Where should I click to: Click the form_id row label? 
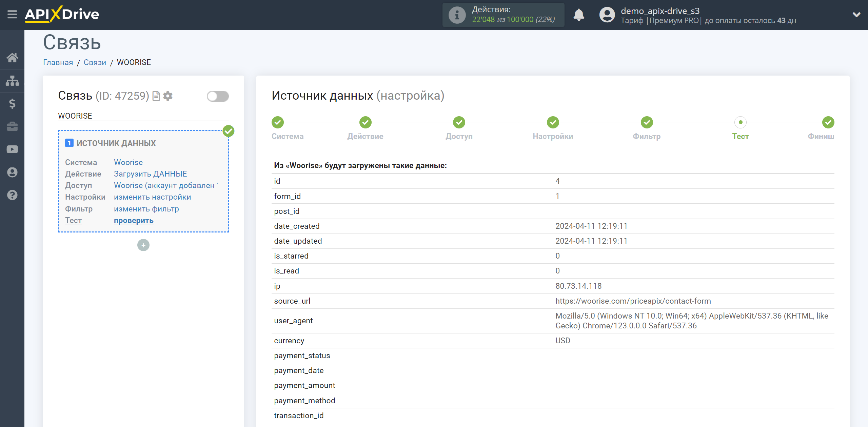coord(287,196)
